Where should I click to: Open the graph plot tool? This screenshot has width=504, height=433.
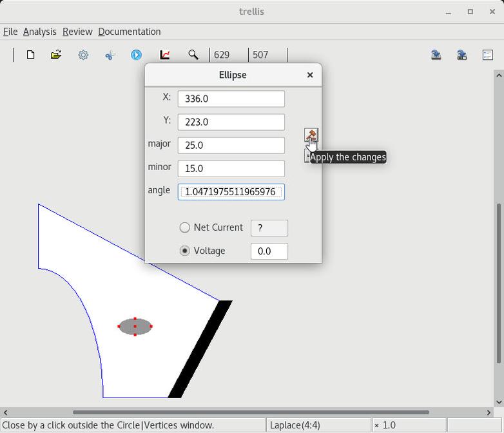[165, 55]
